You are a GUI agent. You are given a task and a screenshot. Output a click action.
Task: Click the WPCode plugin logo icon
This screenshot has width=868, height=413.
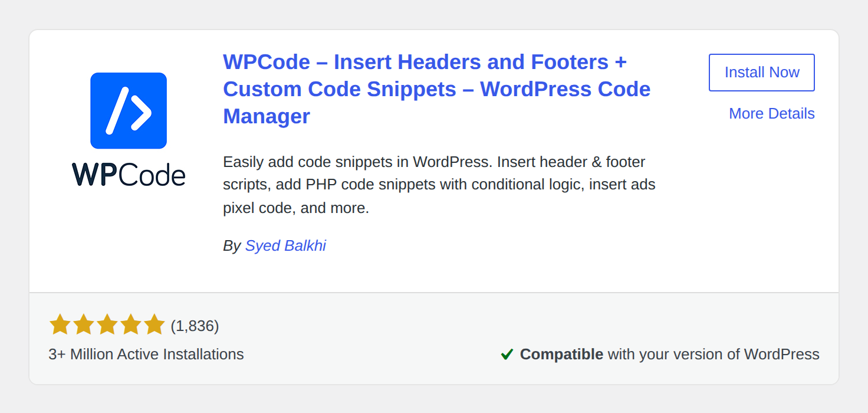click(x=129, y=110)
